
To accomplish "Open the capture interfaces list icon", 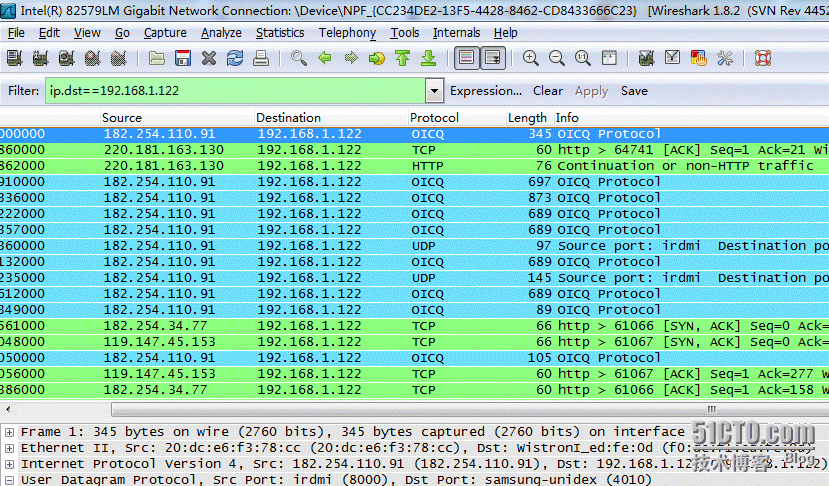I will 14,58.
